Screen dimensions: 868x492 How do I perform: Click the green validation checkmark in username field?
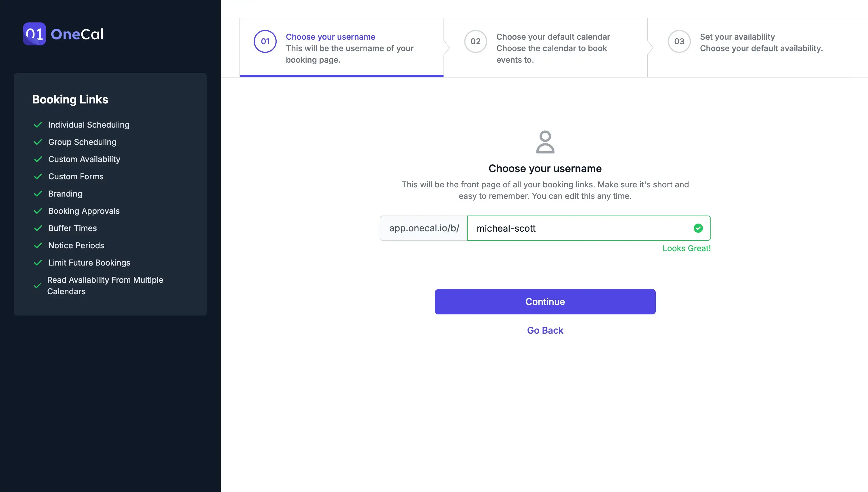(x=698, y=228)
